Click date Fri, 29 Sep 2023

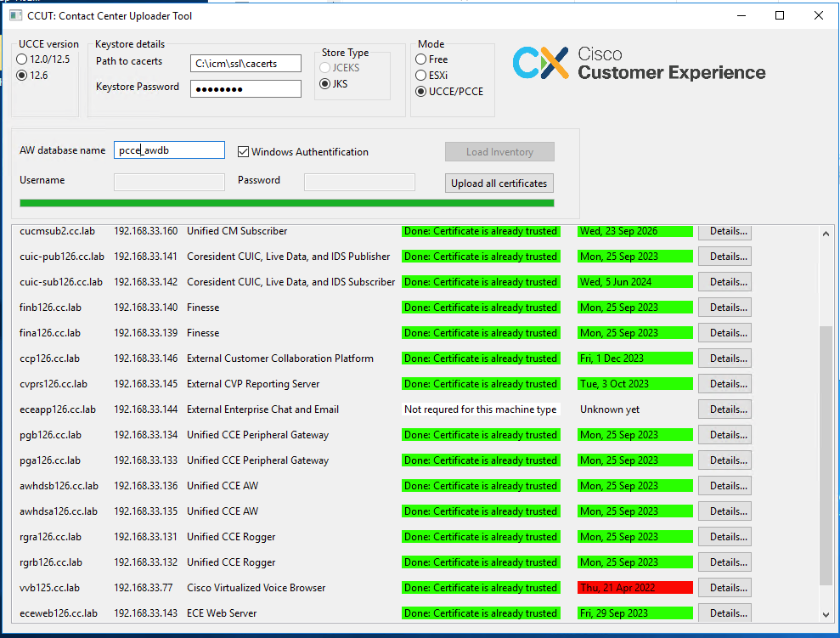pos(635,613)
